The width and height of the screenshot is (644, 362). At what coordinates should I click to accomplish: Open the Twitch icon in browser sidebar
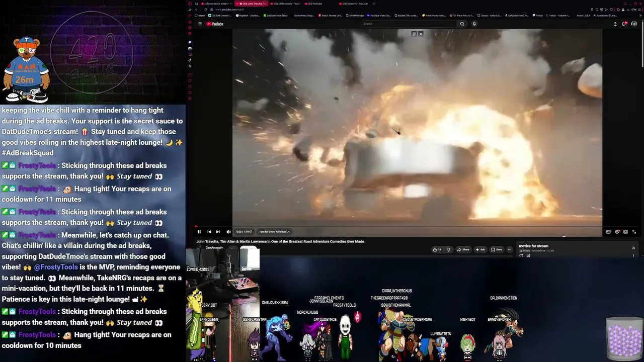coord(190,42)
